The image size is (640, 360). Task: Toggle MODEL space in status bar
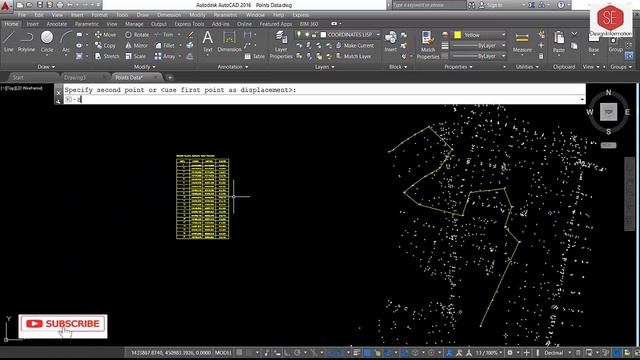(x=223, y=353)
